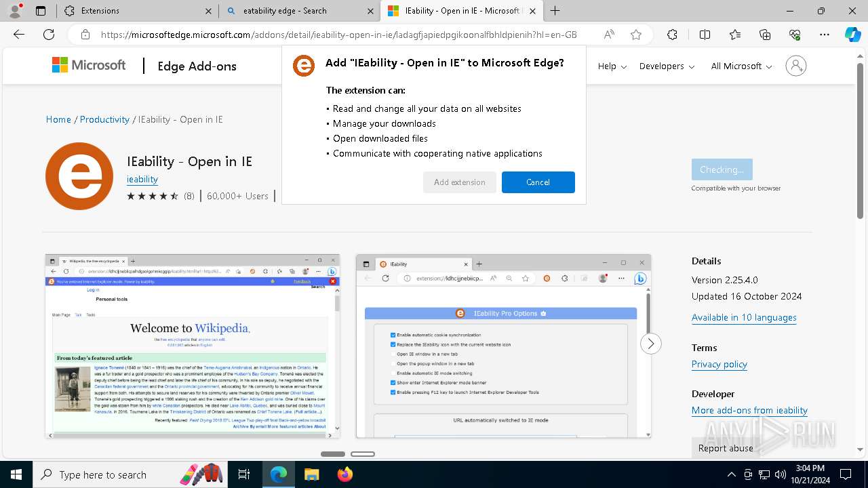Open browser profile avatar
Viewport: 868px width, 488px height.
point(15,11)
